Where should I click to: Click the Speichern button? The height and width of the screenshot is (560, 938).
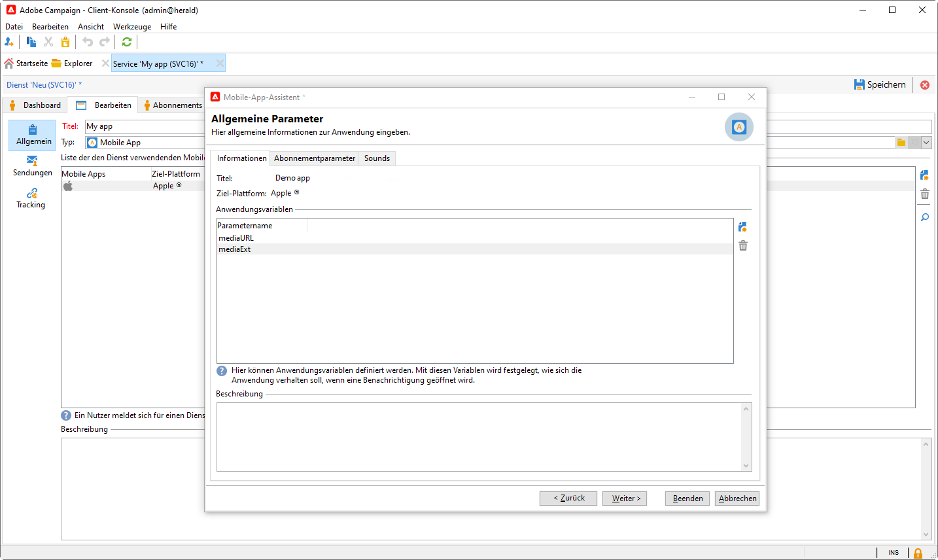click(880, 85)
